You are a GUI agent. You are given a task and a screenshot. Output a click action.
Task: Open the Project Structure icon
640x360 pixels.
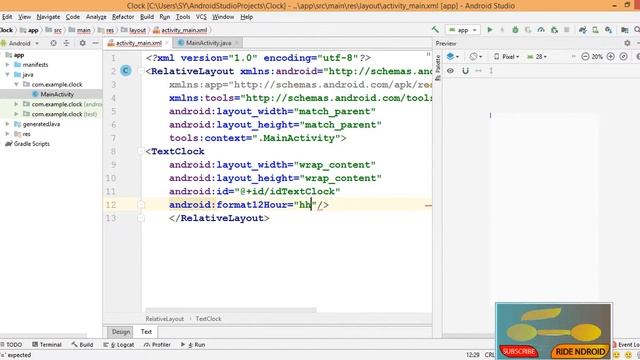pyautogui.click(x=624, y=30)
